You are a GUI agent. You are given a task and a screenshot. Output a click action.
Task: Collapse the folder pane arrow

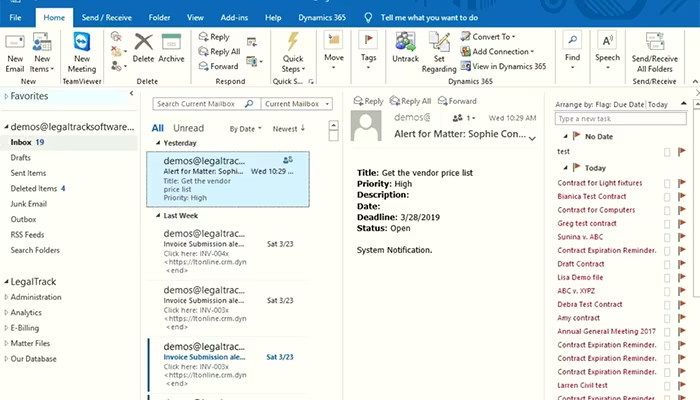tap(131, 93)
